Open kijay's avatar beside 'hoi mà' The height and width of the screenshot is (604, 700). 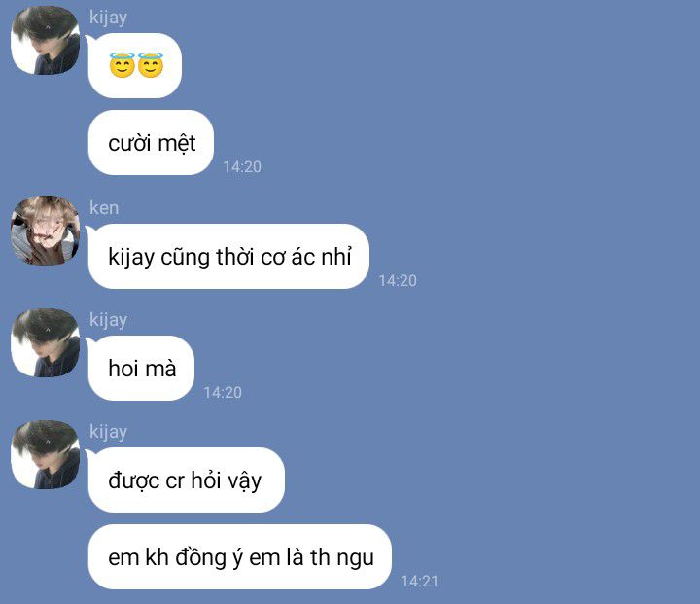[45, 342]
